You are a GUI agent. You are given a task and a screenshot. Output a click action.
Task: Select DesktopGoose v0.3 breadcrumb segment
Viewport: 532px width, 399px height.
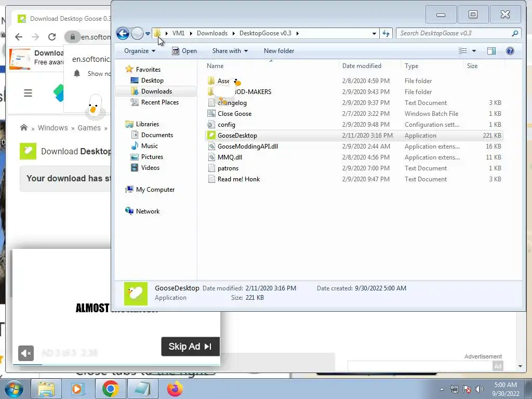coord(265,33)
